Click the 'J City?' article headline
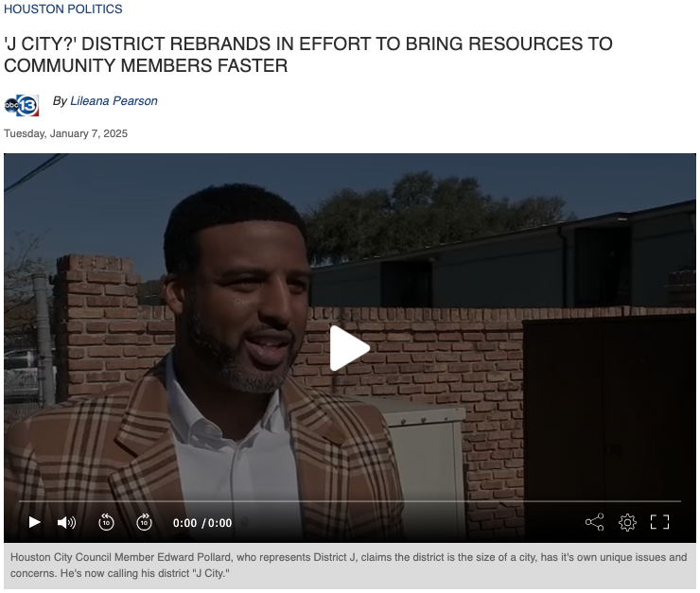700x593 pixels. (x=308, y=55)
